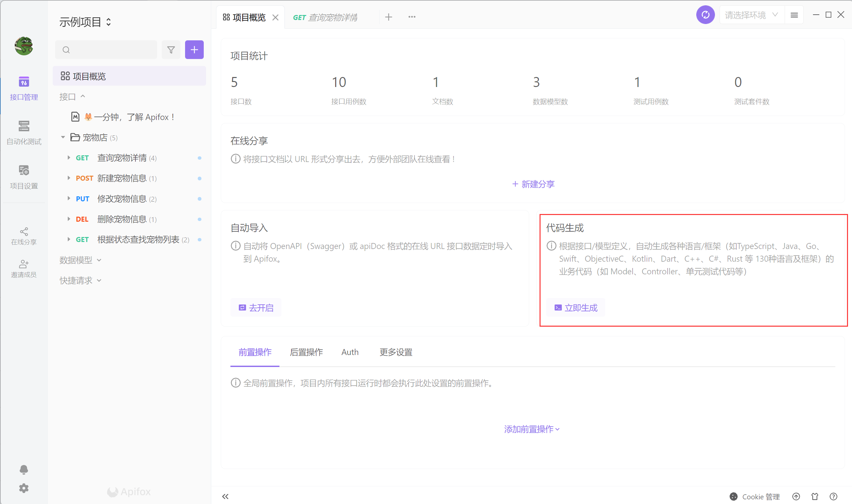Open the 添加前置操作 dropdown
The image size is (852, 504).
coord(532,429)
